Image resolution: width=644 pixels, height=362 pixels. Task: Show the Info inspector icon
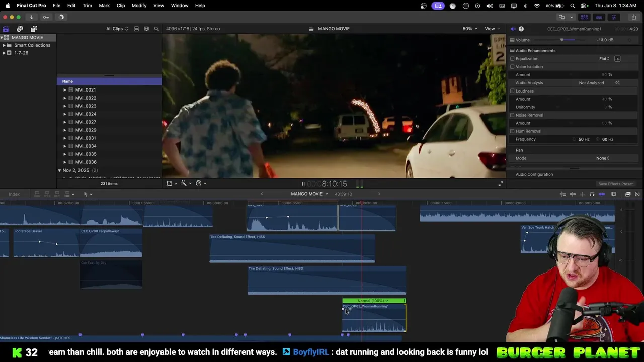point(521,29)
